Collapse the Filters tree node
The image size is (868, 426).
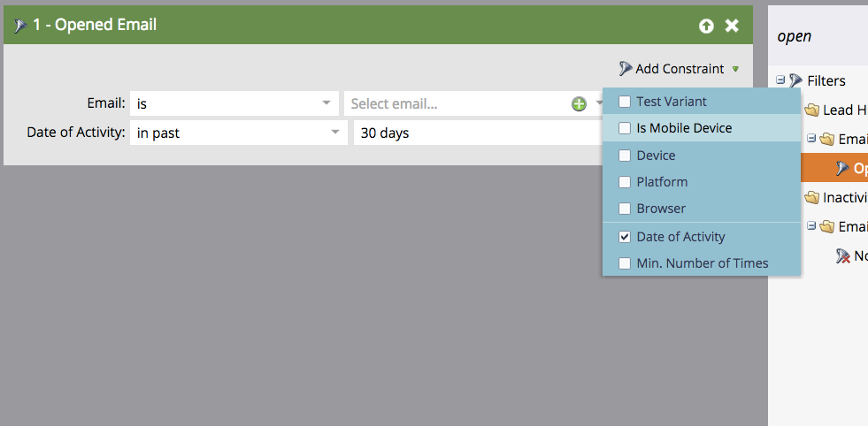pos(780,80)
